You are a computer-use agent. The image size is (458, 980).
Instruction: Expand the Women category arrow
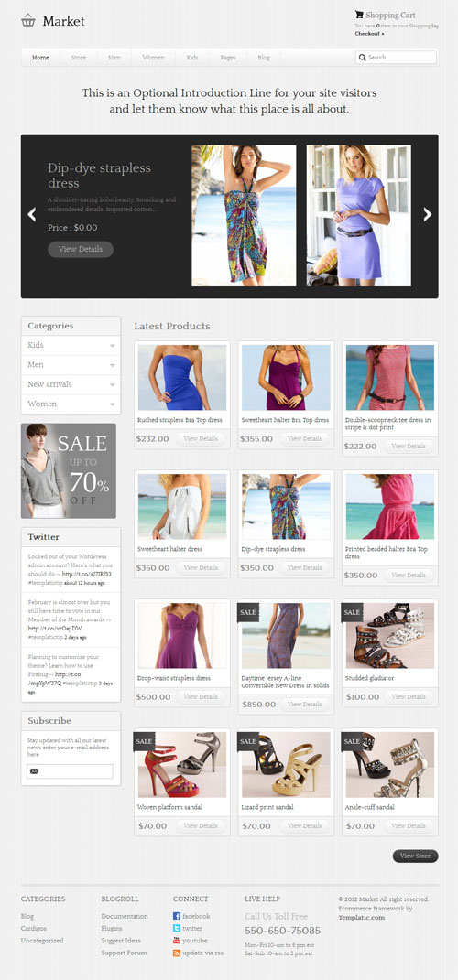pos(113,404)
